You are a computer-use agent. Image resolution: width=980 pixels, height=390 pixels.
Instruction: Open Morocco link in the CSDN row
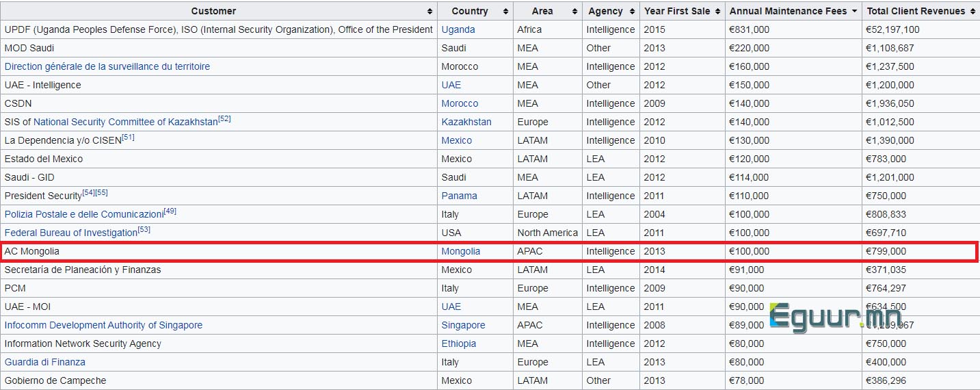(x=460, y=103)
